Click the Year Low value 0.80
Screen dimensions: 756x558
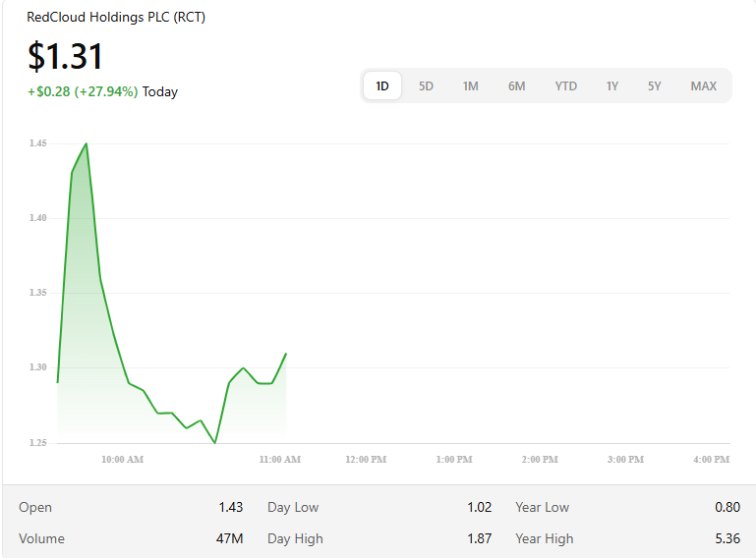727,507
